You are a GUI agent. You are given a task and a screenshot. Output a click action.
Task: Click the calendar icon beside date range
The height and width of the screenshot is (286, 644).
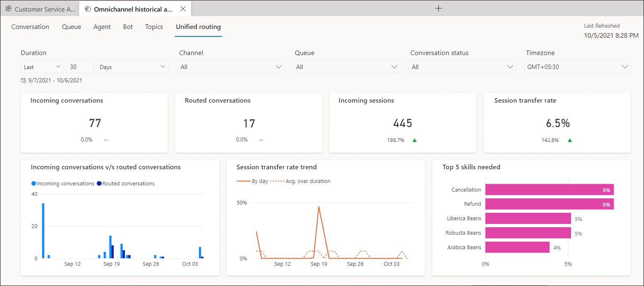tap(24, 81)
